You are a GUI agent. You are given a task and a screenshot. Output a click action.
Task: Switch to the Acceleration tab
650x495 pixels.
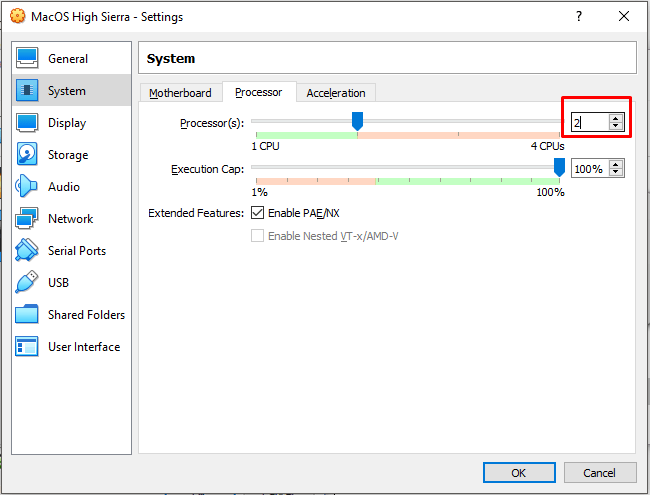pos(336,93)
